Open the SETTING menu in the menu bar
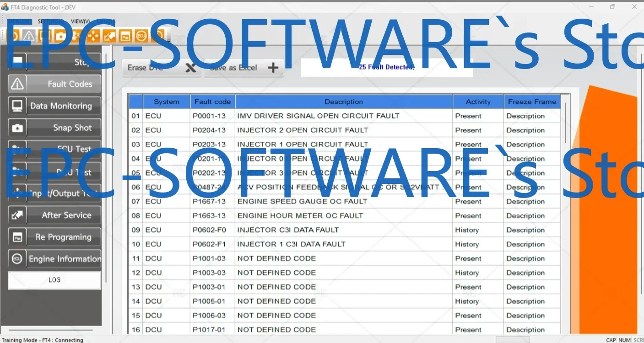Image resolution: width=644 pixels, height=343 pixels. [x=50, y=21]
